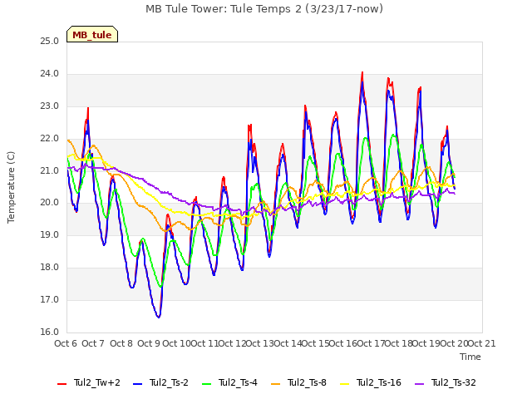Select the Tul2_Ts-16 legend entry
532x399 pixels.
click(371, 383)
